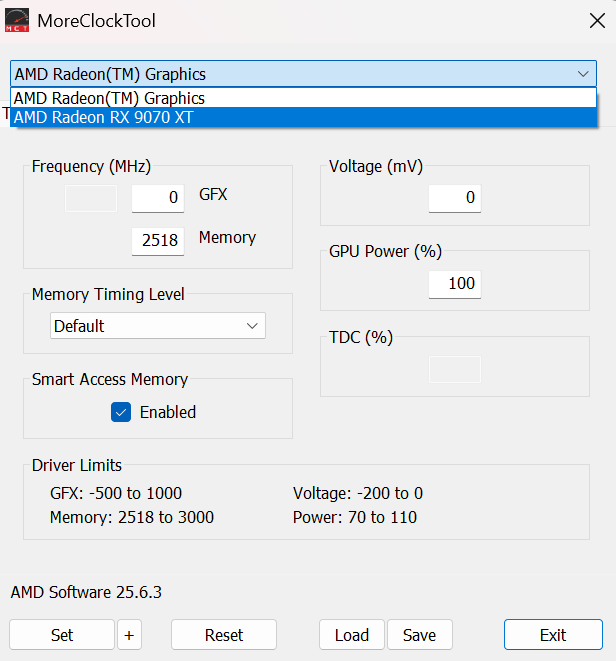Exit the application via Exit button
616x661 pixels.
click(553, 634)
